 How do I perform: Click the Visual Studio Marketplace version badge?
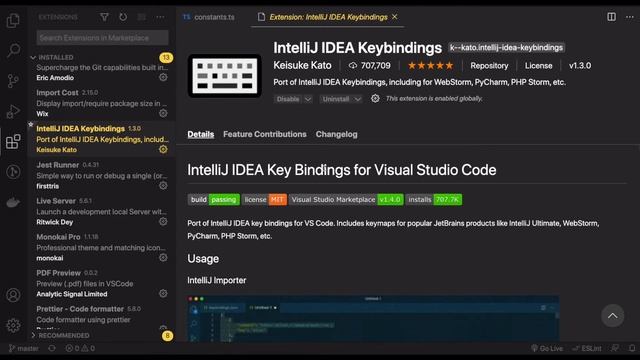click(x=346, y=200)
